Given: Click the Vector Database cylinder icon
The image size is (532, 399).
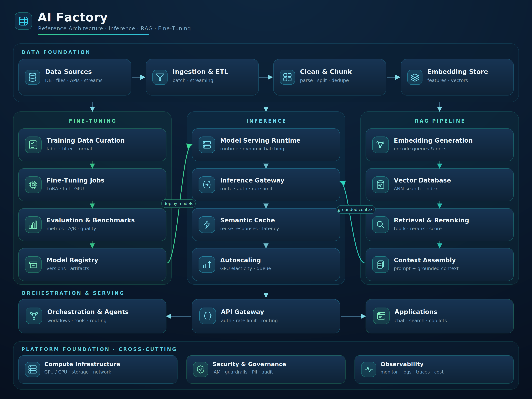Looking at the screenshot, I should (381, 185).
